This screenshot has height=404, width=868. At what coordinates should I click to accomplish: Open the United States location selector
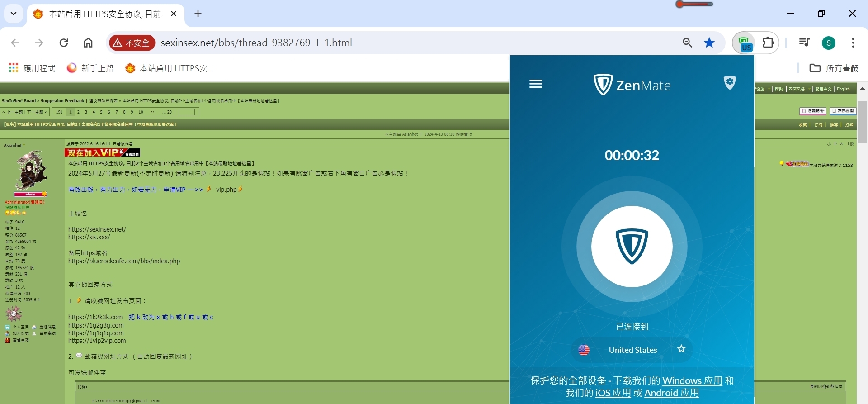click(632, 350)
